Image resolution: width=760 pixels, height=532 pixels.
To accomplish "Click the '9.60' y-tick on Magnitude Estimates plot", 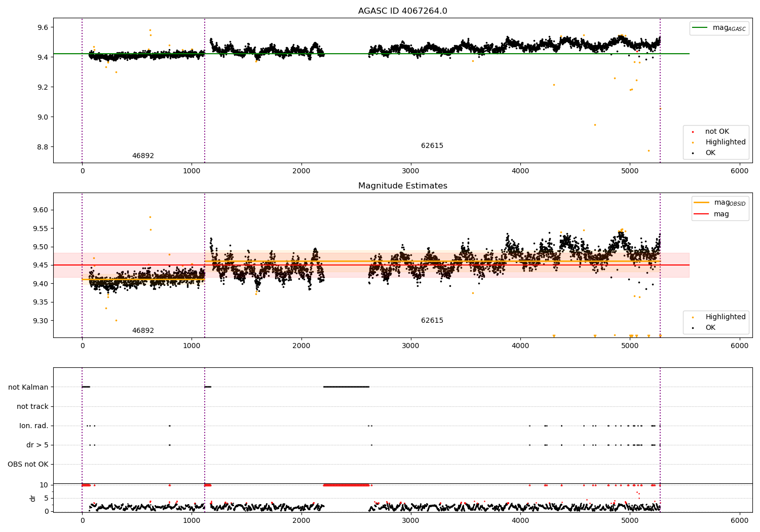I will coord(41,210).
